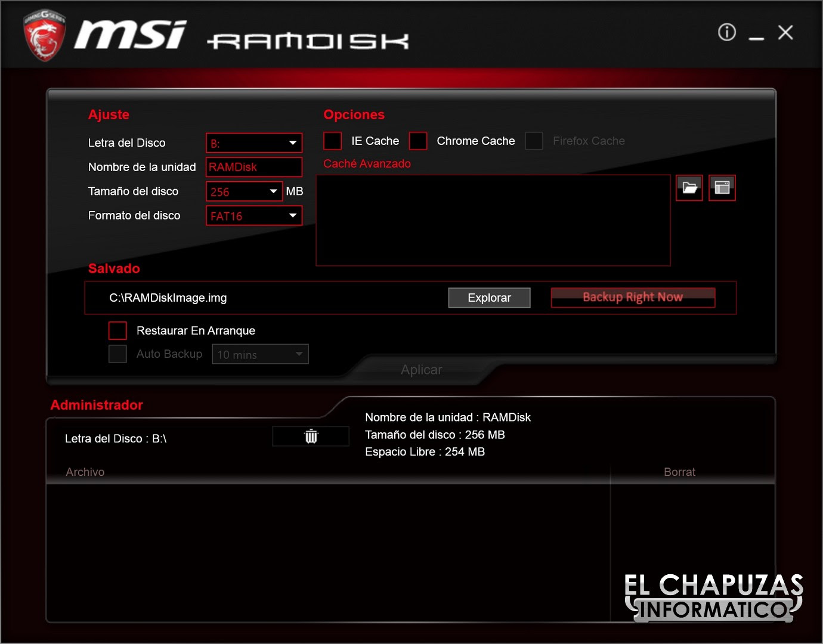Click the Aplicar button
This screenshot has width=823, height=644.
tap(421, 370)
